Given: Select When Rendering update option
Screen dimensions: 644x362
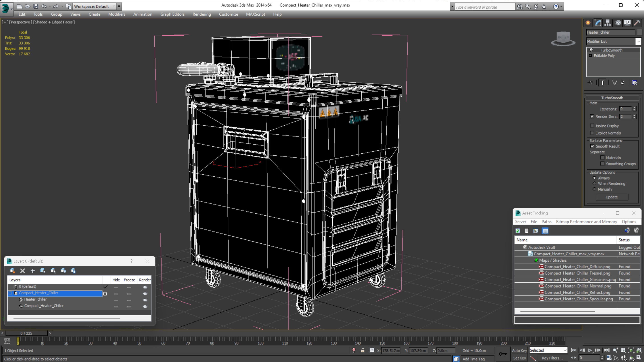Looking at the screenshot, I should [594, 183].
